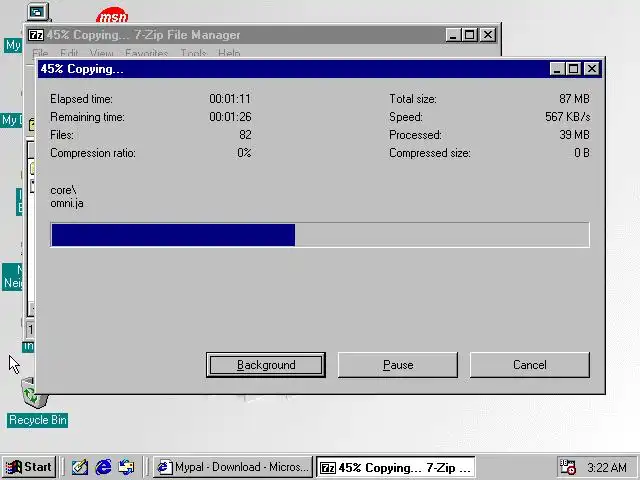Click the Show Desktop quick launch icon

[x=80, y=467]
